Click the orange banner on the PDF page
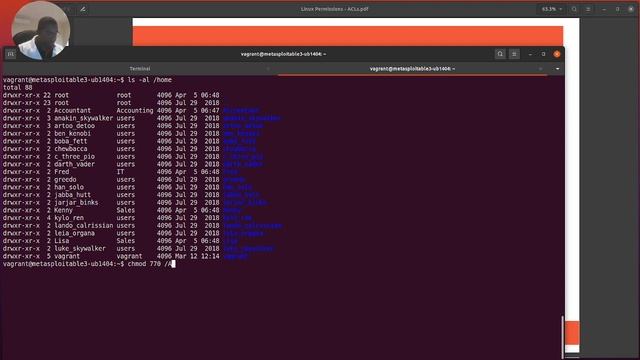This screenshot has width=640, height=360. [x=348, y=36]
